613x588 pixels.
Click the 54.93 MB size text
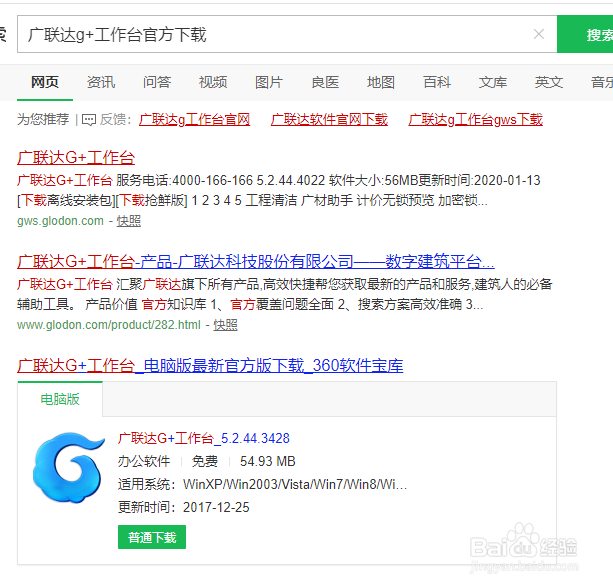pyautogui.click(x=267, y=462)
